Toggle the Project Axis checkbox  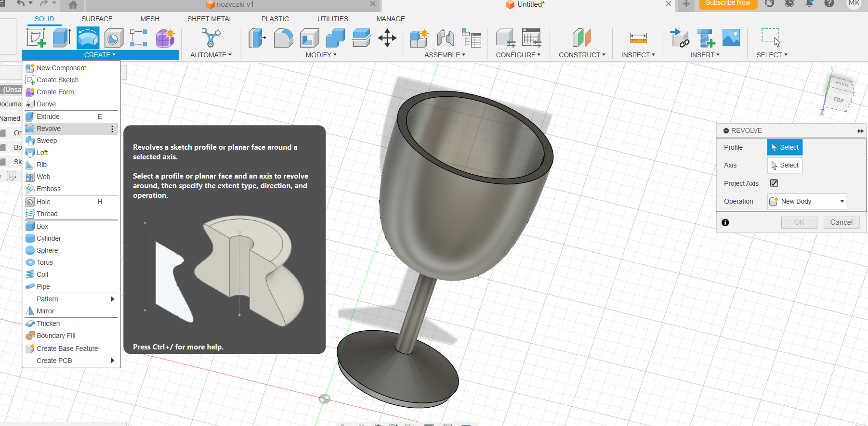[x=774, y=183]
